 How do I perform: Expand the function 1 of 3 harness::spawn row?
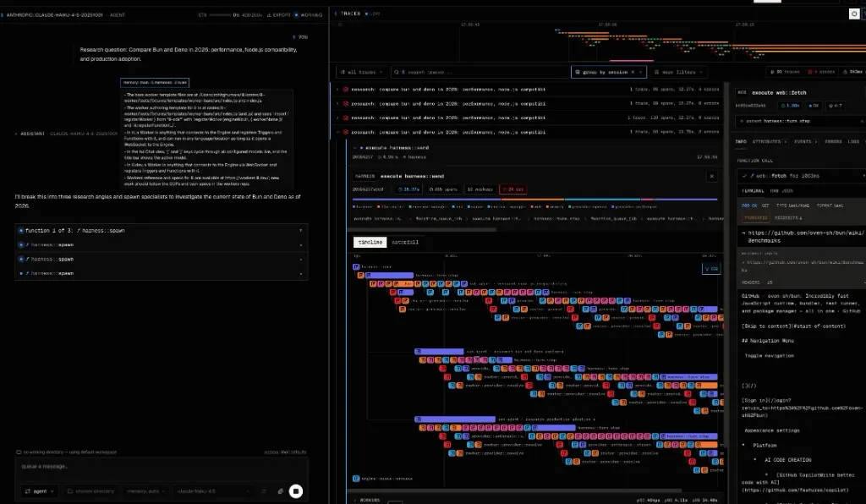pos(162,231)
